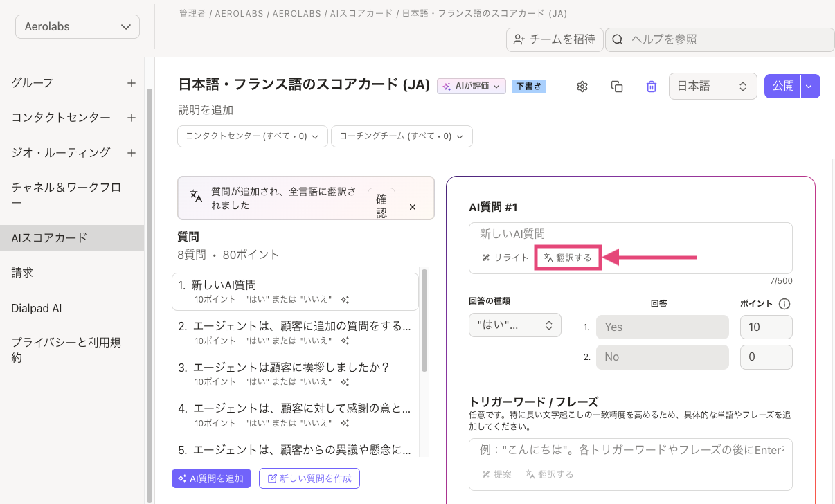Click 管理者 in the breadcrumb
The width and height of the screenshot is (835, 504).
tap(192, 13)
